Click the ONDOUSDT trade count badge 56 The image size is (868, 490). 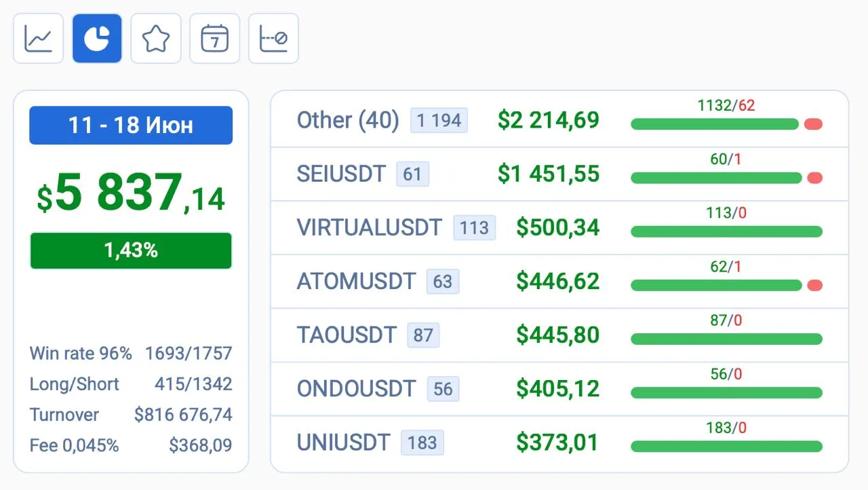pos(443,389)
